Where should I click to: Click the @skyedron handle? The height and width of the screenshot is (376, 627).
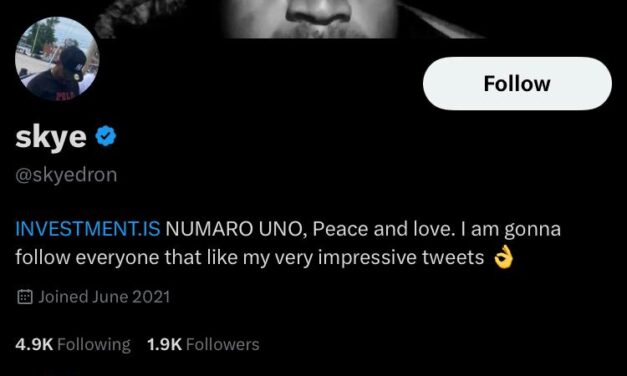tap(66, 175)
